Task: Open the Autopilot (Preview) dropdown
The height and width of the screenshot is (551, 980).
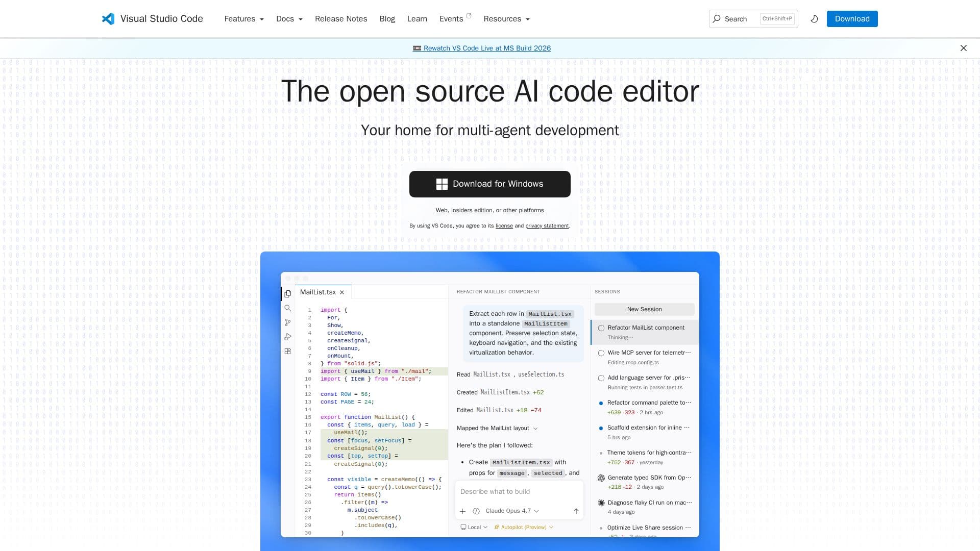Action: pos(524,528)
